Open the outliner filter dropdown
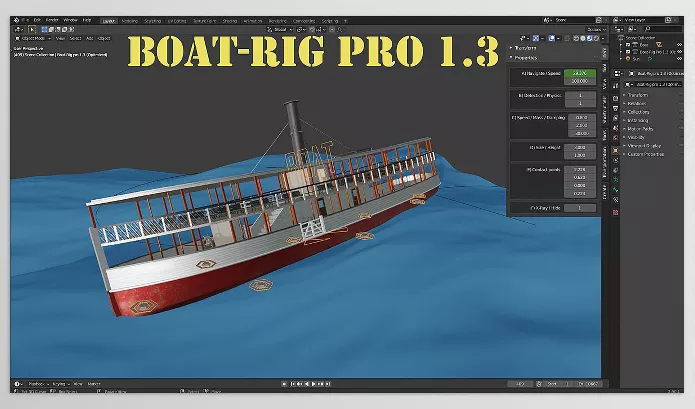 click(x=632, y=29)
